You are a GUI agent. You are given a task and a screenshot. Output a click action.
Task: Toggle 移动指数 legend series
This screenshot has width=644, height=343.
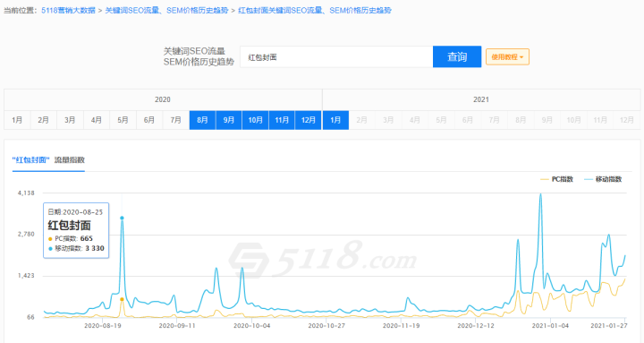(604, 179)
